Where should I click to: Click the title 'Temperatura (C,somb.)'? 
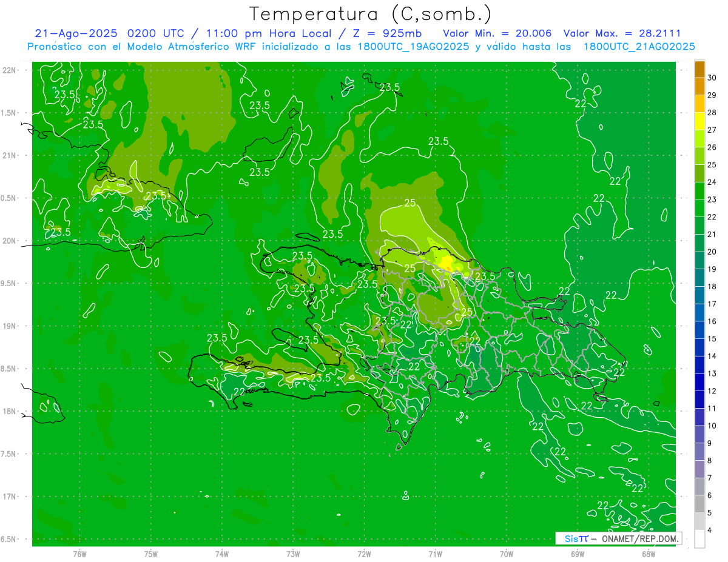pyautogui.click(x=371, y=15)
